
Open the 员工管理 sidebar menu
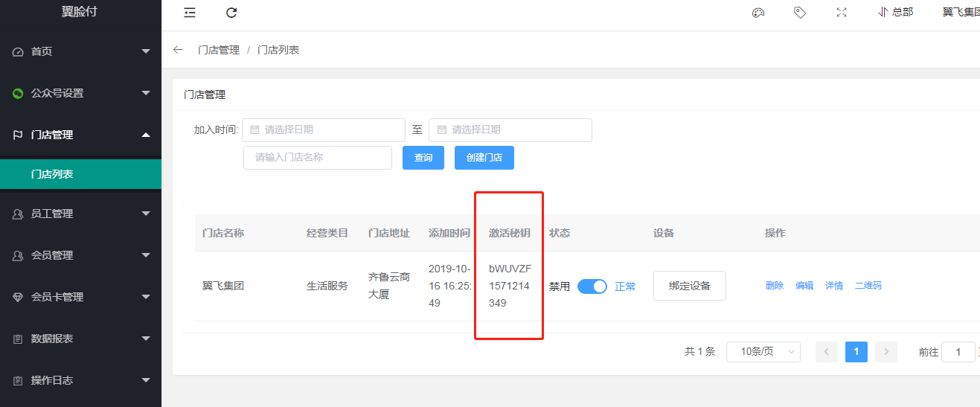80,214
